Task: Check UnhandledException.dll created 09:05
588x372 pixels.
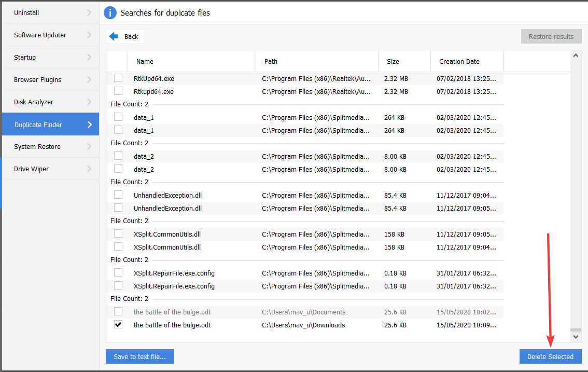Action: 118,208
